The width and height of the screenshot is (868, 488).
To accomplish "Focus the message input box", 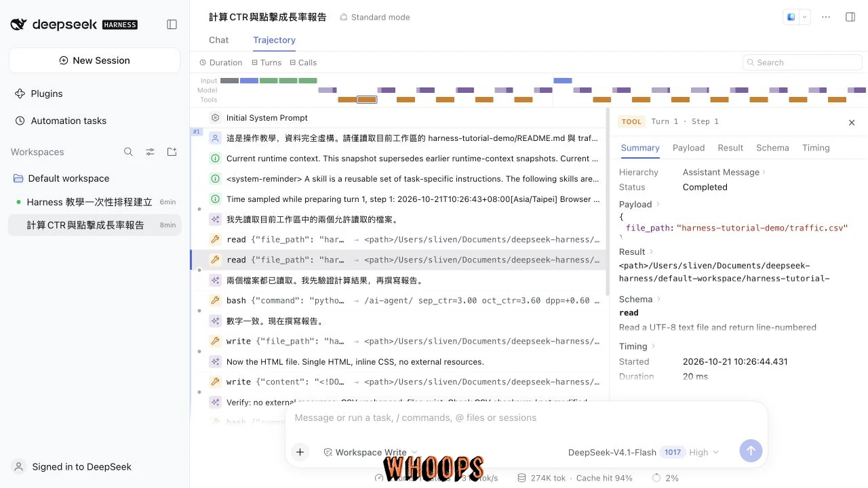I will point(526,418).
